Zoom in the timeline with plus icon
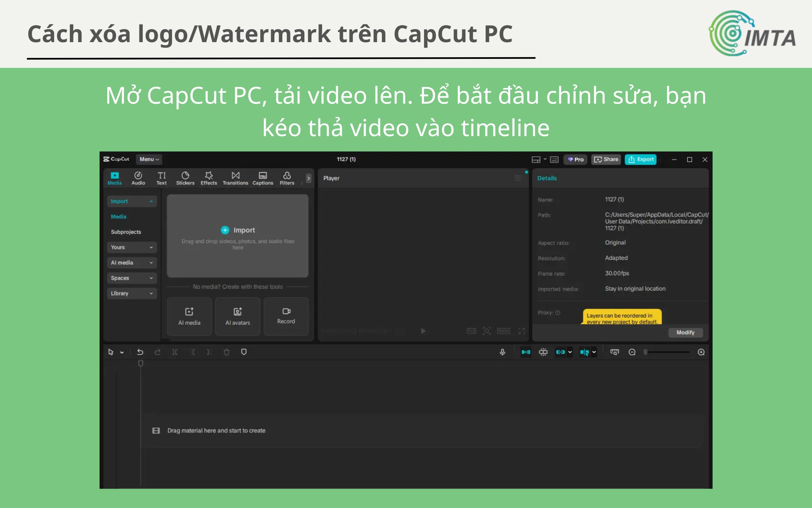This screenshot has height=508, width=812. tap(701, 352)
